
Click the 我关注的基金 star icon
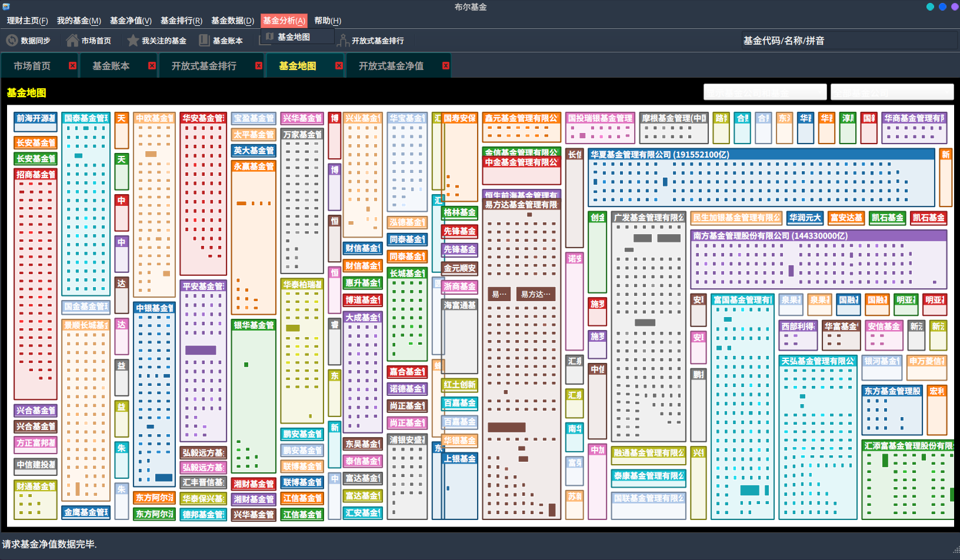click(133, 41)
